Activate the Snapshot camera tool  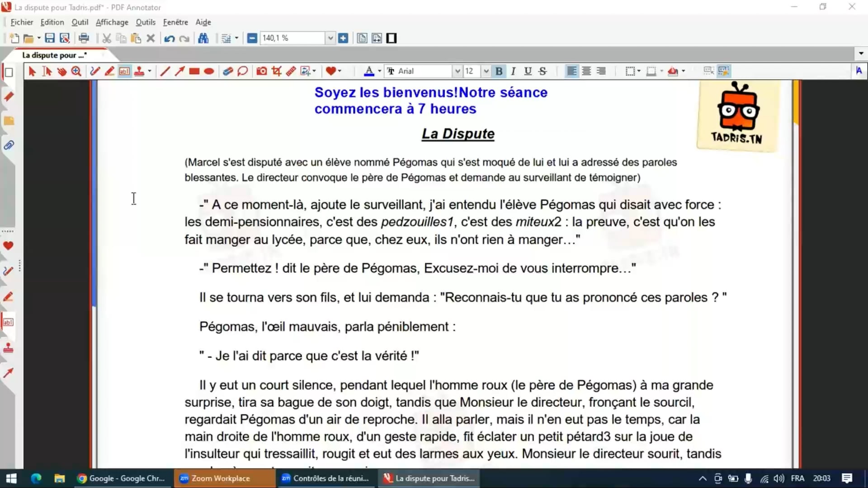click(x=261, y=71)
